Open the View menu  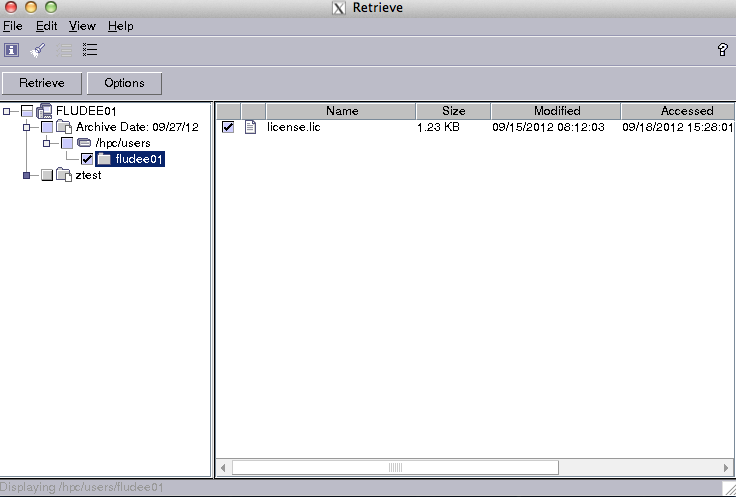pyautogui.click(x=82, y=26)
